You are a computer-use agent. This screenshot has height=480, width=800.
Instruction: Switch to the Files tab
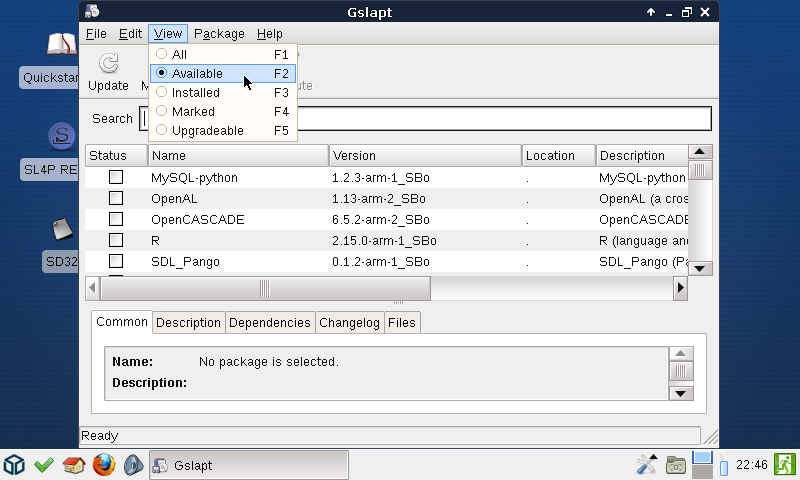point(402,322)
